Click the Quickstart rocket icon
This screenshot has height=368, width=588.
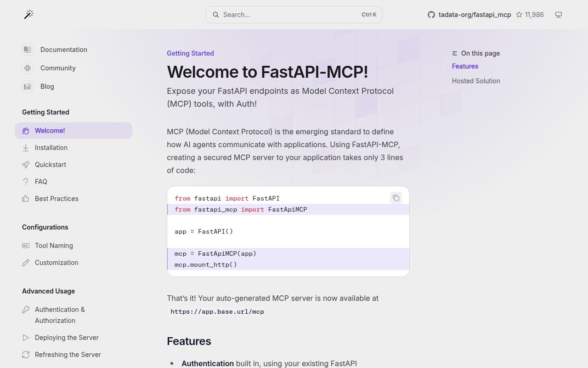pyautogui.click(x=26, y=165)
